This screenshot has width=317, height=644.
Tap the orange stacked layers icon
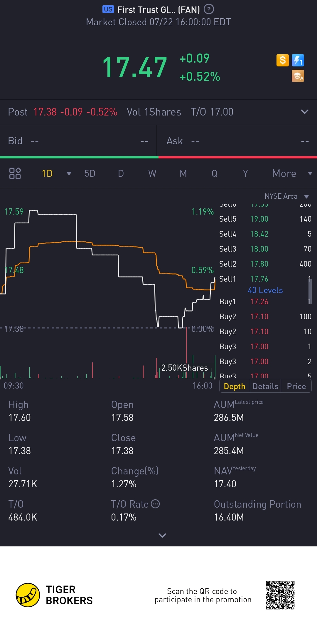coord(298,76)
